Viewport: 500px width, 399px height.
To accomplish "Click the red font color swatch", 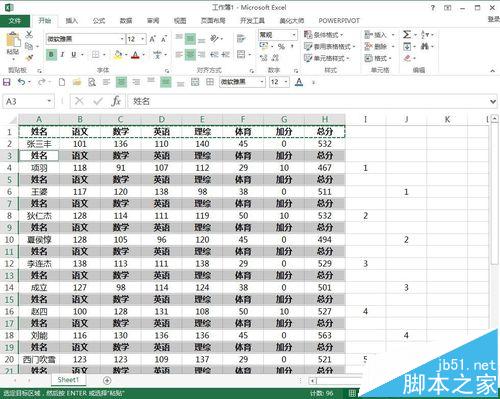I will point(135,55).
